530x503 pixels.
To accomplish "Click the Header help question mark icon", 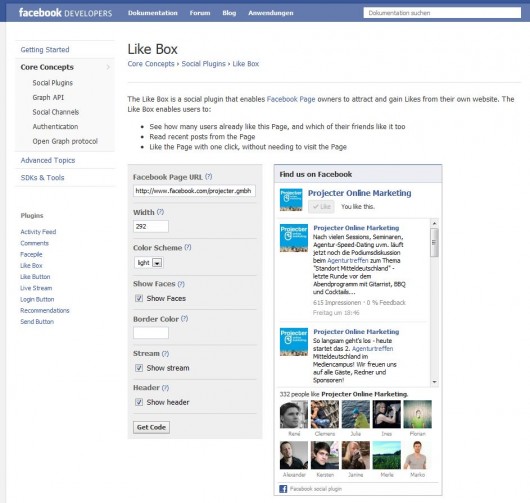I will 165,388.
